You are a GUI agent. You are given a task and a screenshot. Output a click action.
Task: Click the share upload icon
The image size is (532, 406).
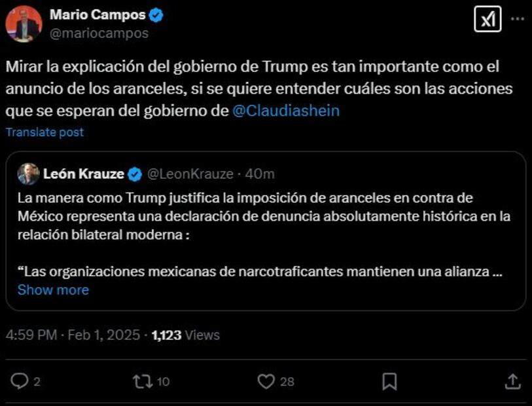(514, 381)
